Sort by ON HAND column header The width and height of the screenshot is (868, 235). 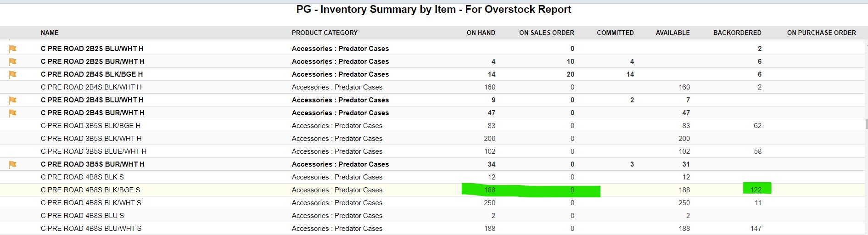coord(481,33)
